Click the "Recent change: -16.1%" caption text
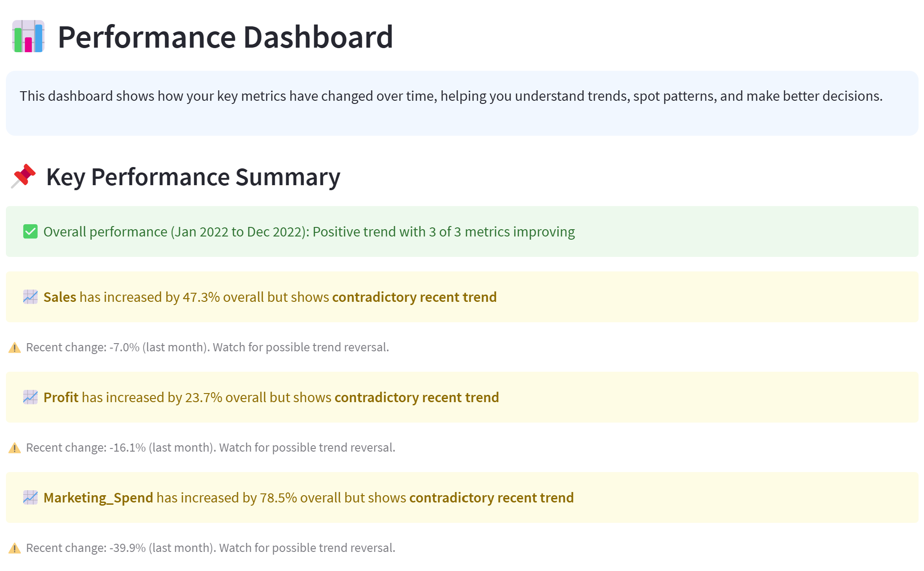 (x=210, y=448)
